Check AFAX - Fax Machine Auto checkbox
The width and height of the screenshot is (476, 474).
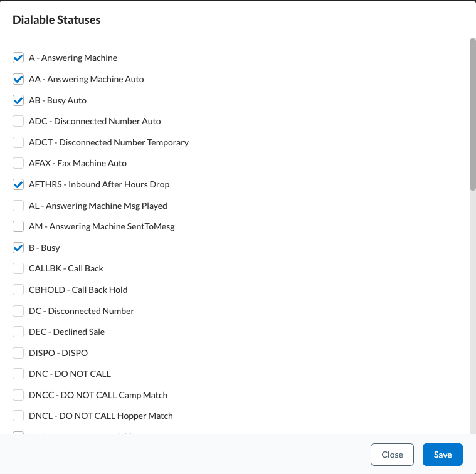pyautogui.click(x=18, y=163)
